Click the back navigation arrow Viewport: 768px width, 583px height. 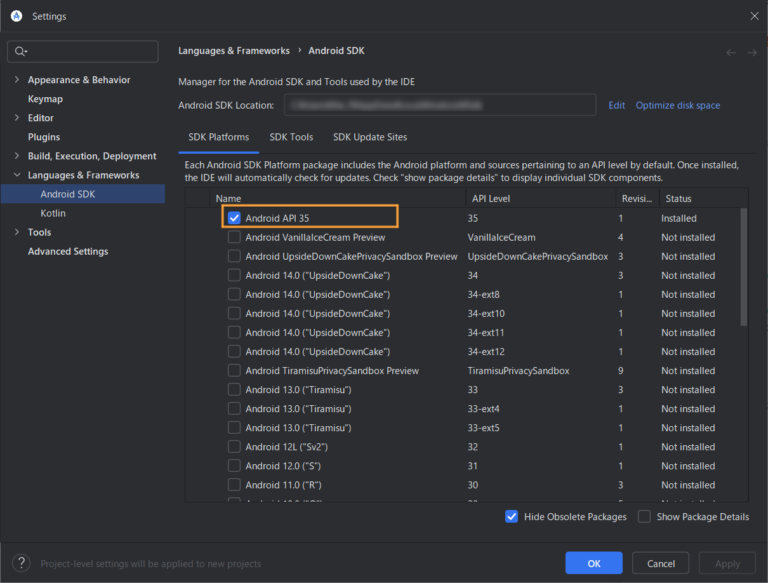pyautogui.click(x=731, y=52)
